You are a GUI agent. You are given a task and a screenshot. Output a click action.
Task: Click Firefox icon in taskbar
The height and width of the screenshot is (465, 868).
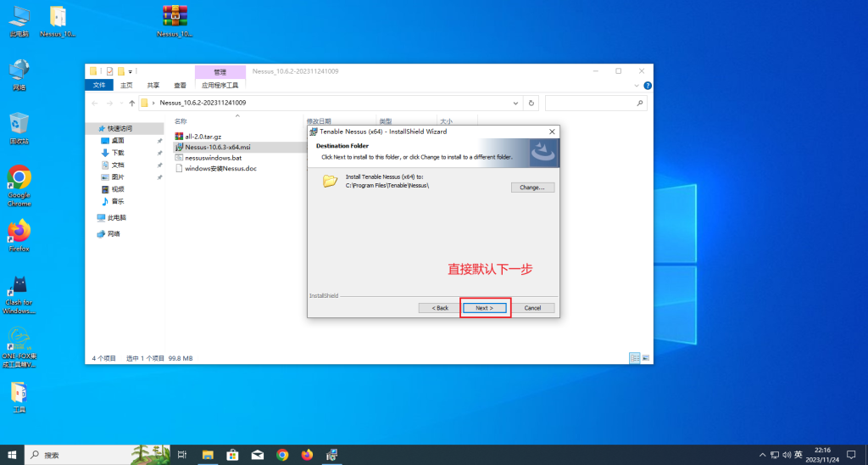[307, 455]
